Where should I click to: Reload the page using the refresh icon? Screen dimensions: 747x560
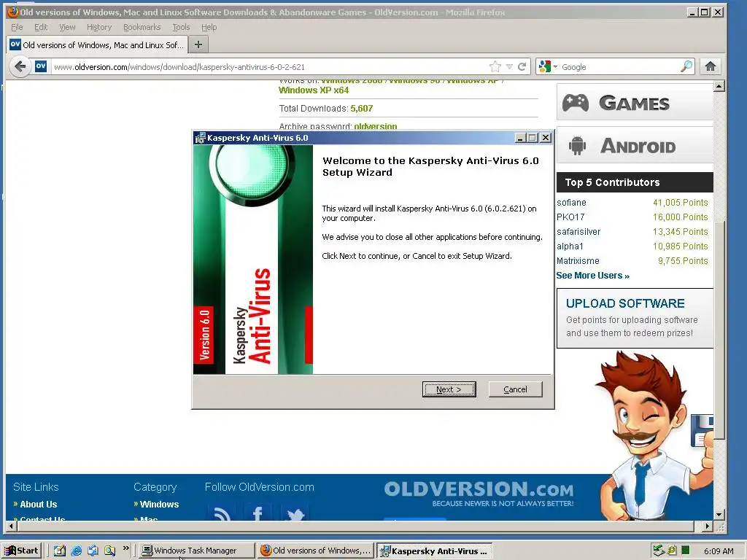point(522,66)
